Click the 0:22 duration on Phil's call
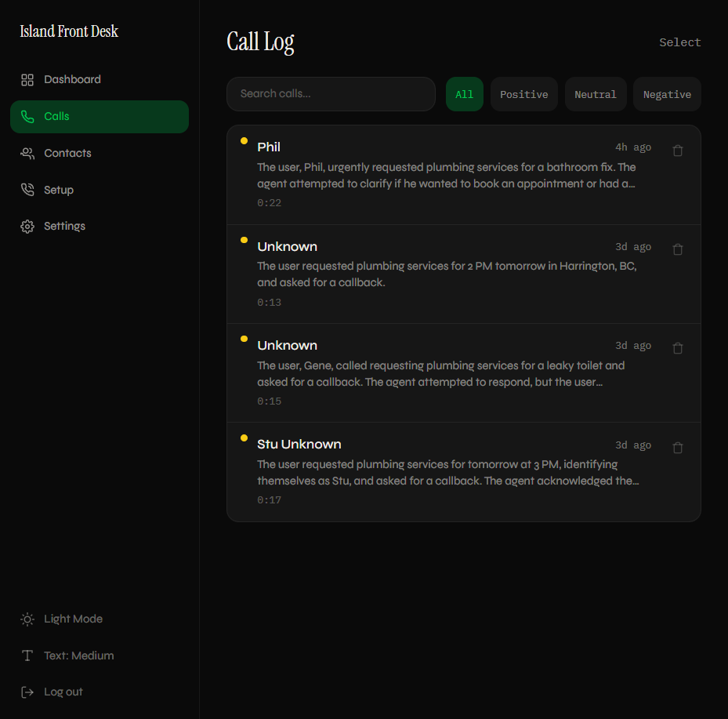 point(269,202)
